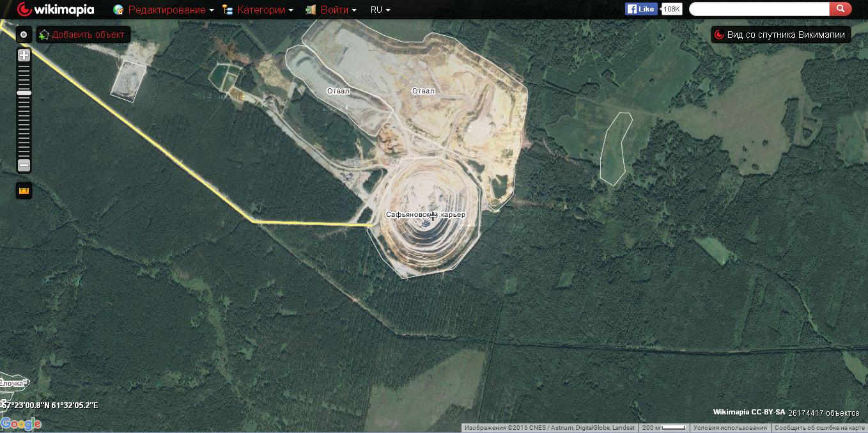Open the RU language selector
The height and width of the screenshot is (433, 868).
click(380, 10)
